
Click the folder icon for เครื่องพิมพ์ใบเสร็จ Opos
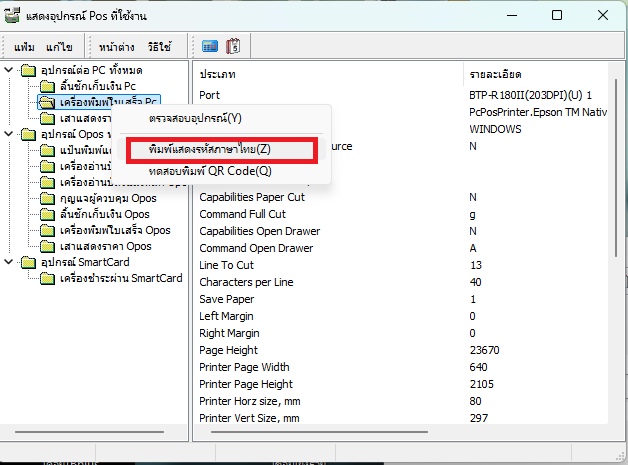coord(47,230)
